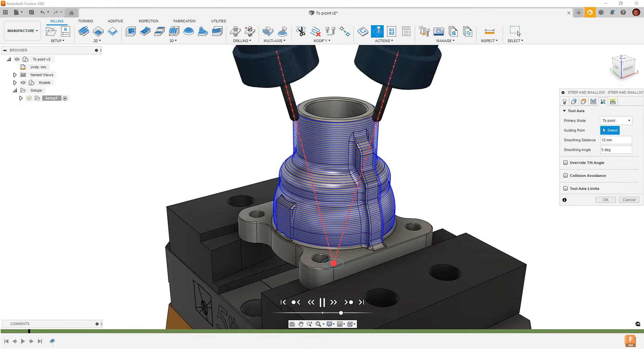Screen dimensions: 644x349
Task: Click the Setup Sheet icon
Action: click(406, 32)
